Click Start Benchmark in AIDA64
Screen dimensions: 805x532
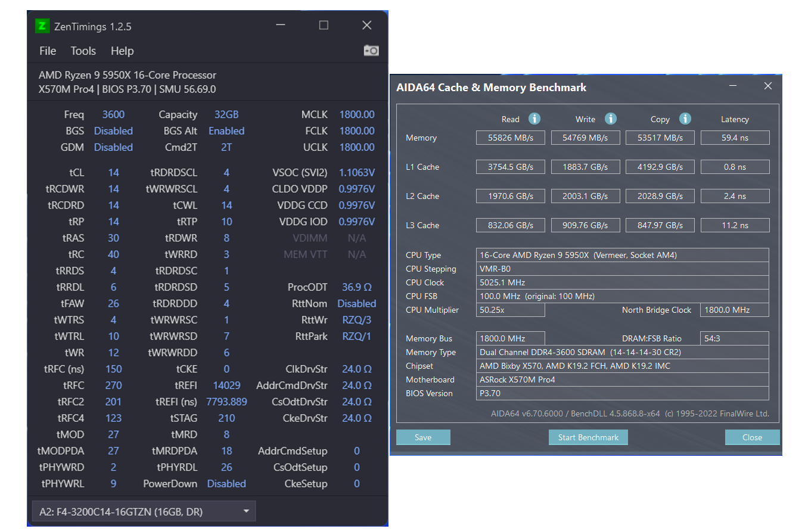tap(588, 437)
